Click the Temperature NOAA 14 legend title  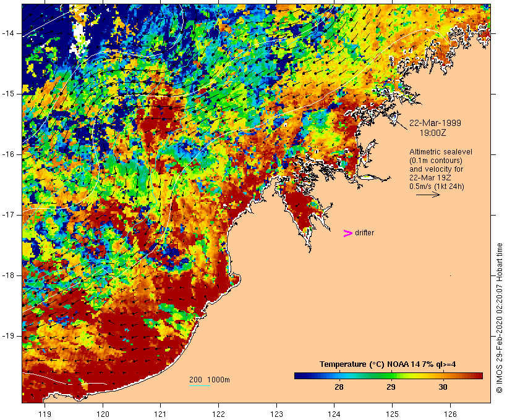click(388, 364)
